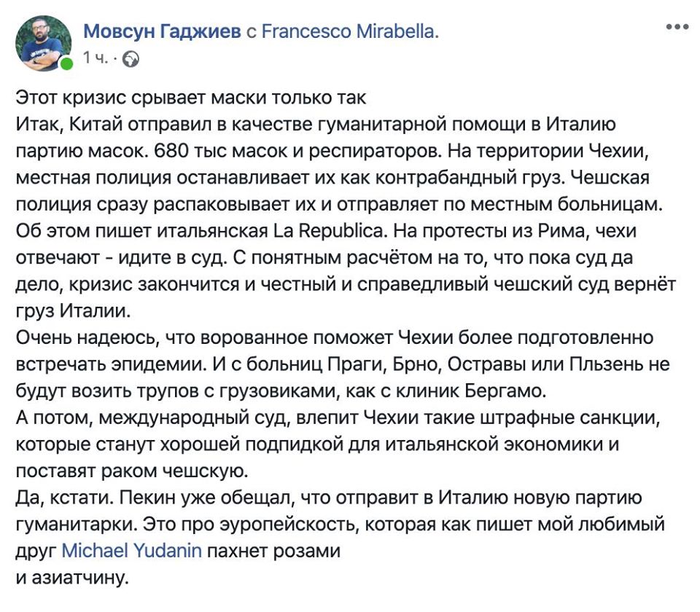
Task: Click the green online status dot
Action: (66, 64)
